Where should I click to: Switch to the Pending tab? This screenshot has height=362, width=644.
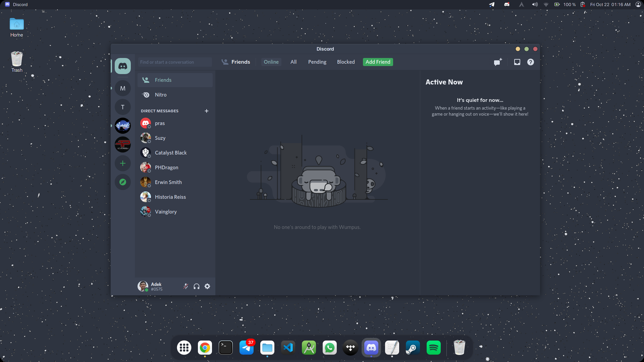pyautogui.click(x=317, y=62)
